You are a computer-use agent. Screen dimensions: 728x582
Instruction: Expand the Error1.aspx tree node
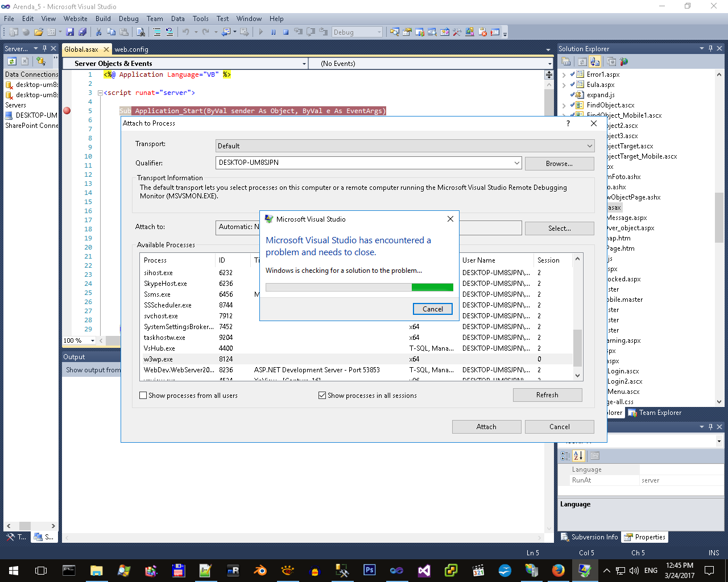564,74
